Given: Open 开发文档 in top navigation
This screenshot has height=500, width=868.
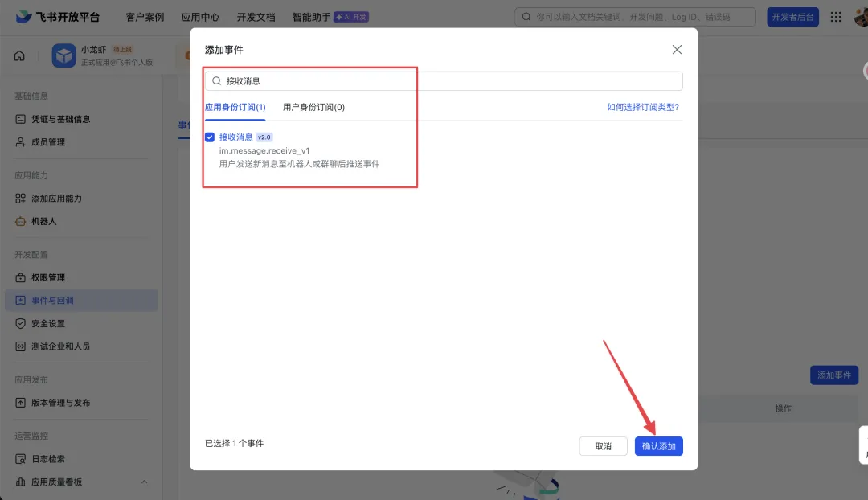Looking at the screenshot, I should [256, 17].
